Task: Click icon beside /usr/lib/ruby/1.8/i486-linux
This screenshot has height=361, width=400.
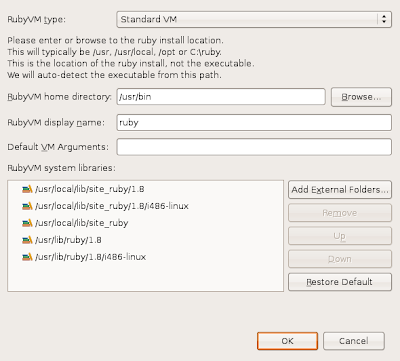Action: pyautogui.click(x=27, y=257)
